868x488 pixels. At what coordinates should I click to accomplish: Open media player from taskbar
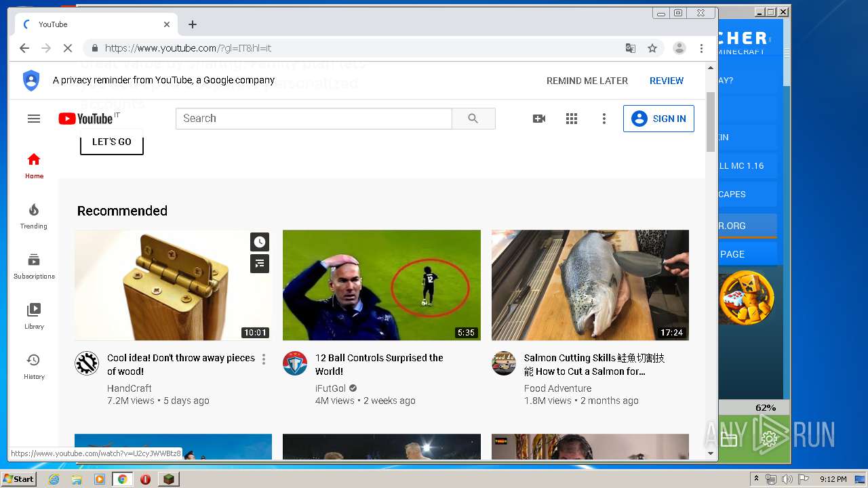tap(100, 479)
